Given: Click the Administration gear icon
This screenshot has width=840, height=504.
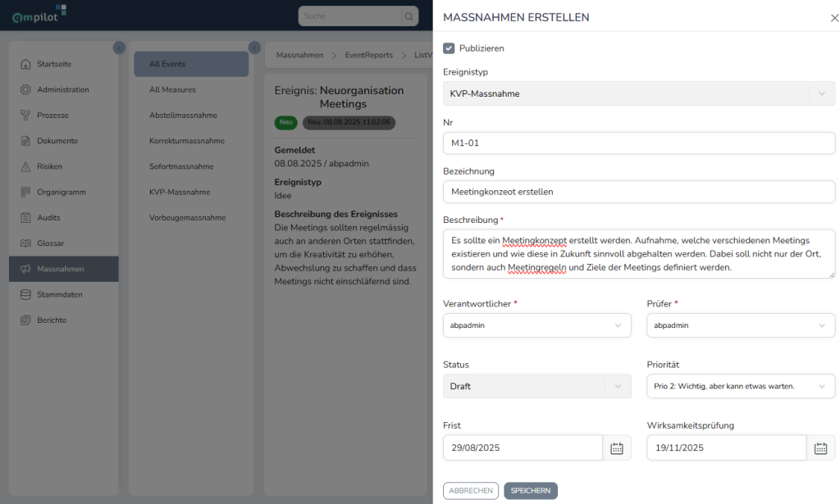Looking at the screenshot, I should pos(25,89).
